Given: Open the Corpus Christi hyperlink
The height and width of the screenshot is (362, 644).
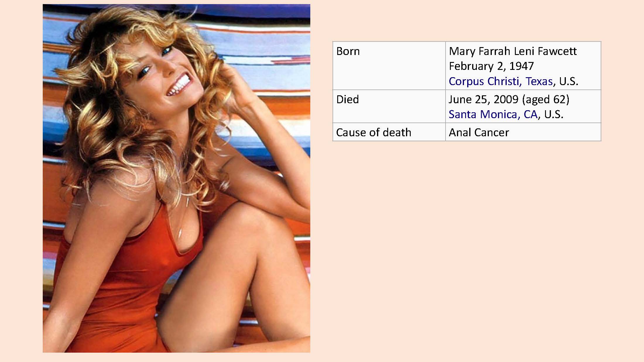Looking at the screenshot, I should (x=484, y=81).
